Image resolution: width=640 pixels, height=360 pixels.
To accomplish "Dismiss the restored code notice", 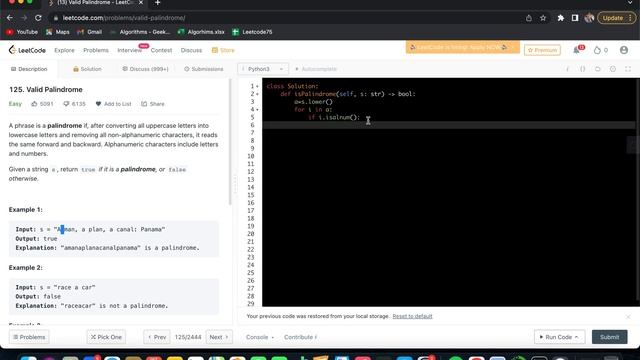I will pyautogui.click(x=628, y=316).
